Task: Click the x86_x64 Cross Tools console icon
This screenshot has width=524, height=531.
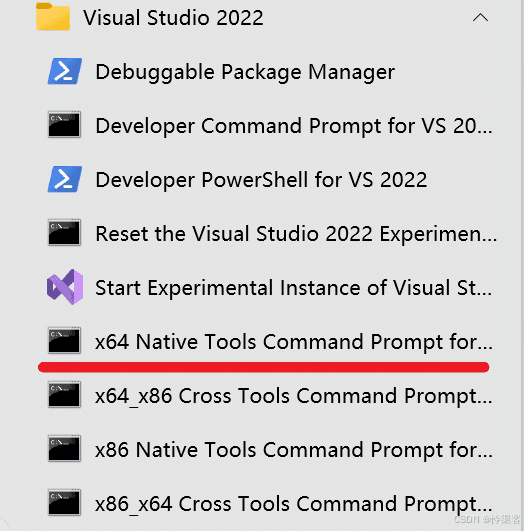Action: click(64, 502)
